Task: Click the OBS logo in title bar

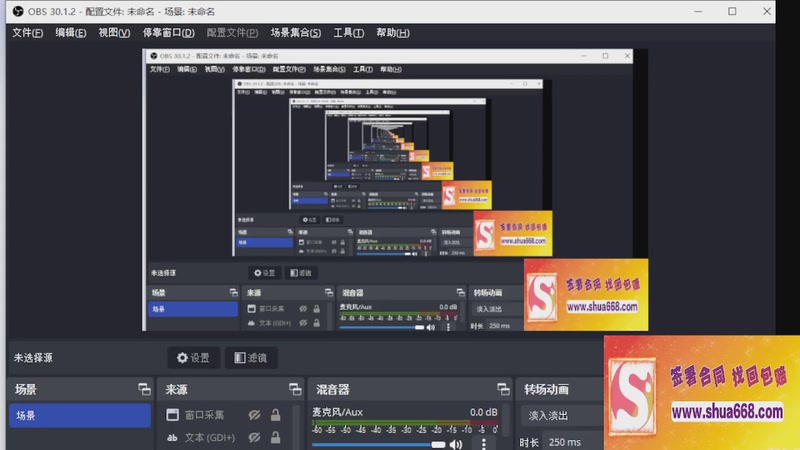Action: [18, 11]
